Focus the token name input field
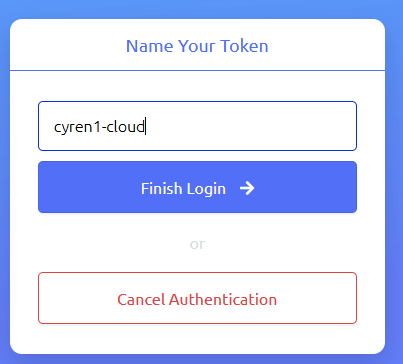 [197, 126]
